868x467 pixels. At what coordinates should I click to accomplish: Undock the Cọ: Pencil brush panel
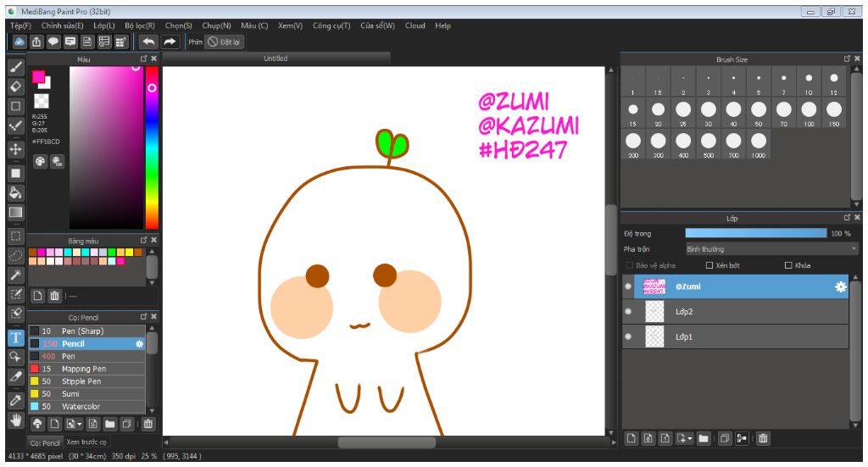144,316
